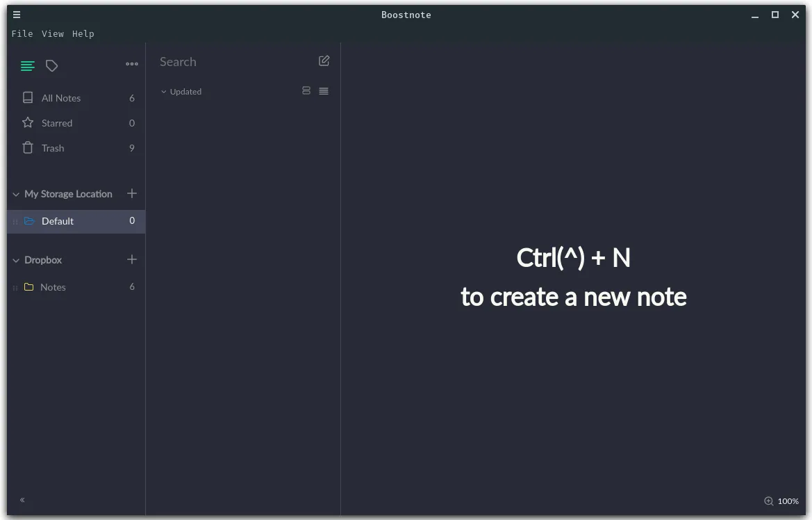This screenshot has width=812, height=520.
Task: Click the Trash bin icon
Action: (x=28, y=148)
